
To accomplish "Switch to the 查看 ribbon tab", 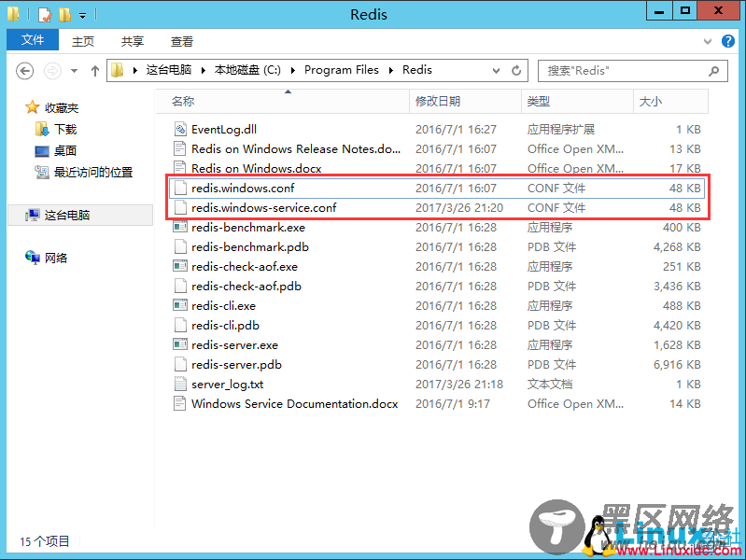I will tap(182, 41).
